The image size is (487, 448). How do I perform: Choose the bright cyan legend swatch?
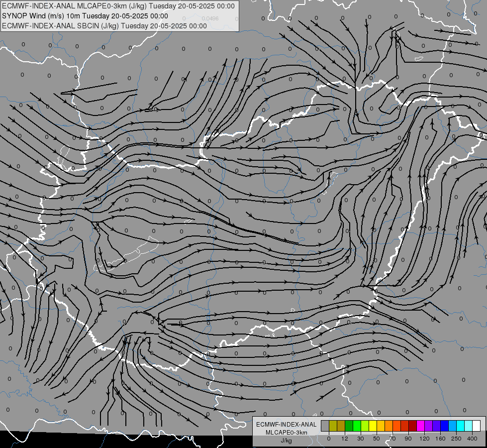(460, 426)
